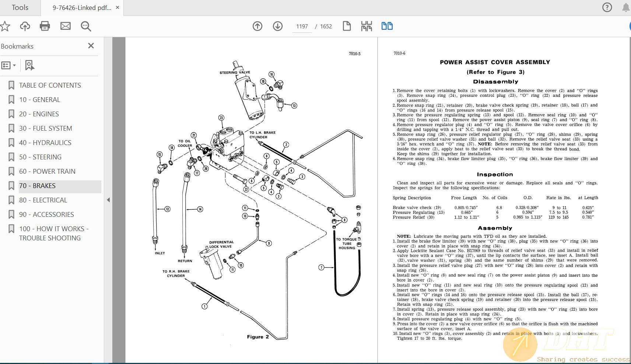Select the 9-76426-Linked pdf document tab
This screenshot has height=364, width=631.
pyautogui.click(x=82, y=8)
